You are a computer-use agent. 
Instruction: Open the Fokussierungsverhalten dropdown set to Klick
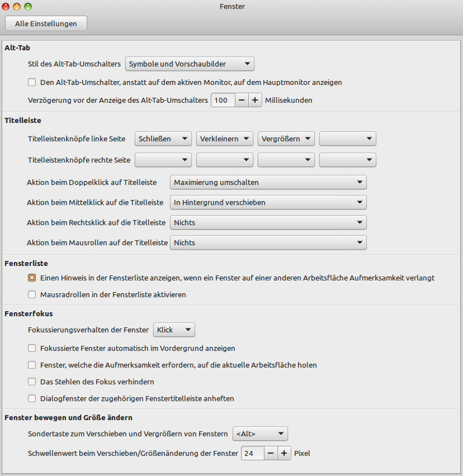(x=174, y=330)
